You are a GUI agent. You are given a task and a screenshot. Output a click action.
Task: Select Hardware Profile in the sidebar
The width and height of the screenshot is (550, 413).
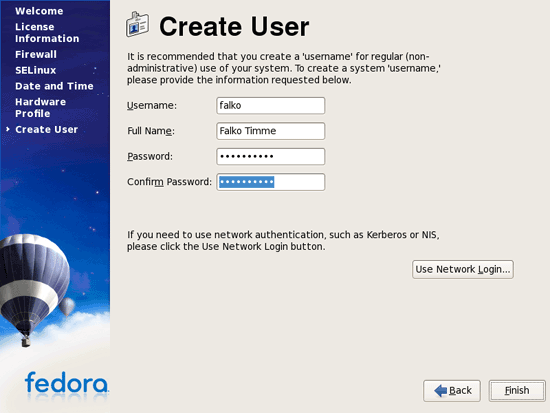point(40,108)
